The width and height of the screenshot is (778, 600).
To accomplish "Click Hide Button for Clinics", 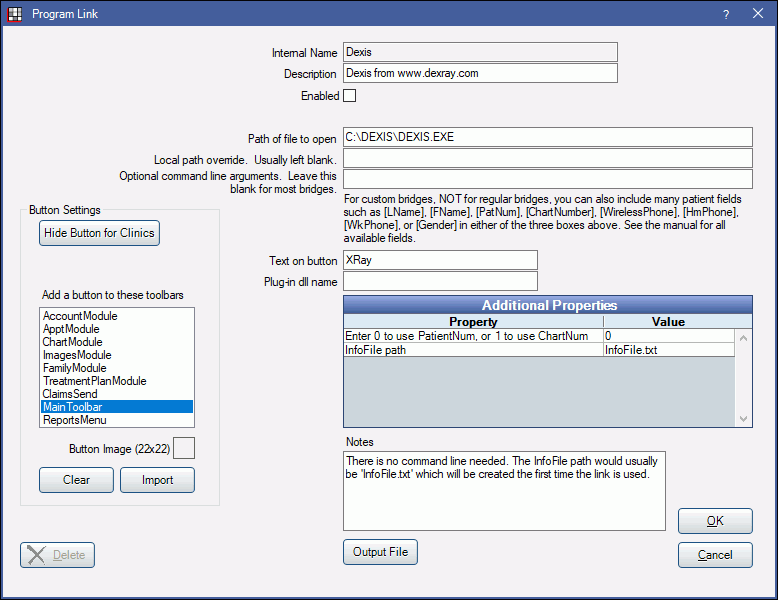I will pyautogui.click(x=99, y=233).
